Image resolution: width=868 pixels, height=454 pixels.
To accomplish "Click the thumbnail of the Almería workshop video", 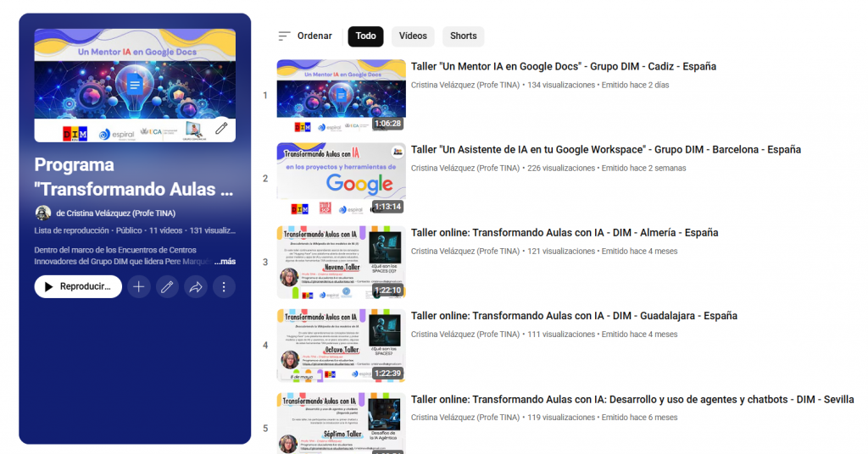I will pos(341,262).
